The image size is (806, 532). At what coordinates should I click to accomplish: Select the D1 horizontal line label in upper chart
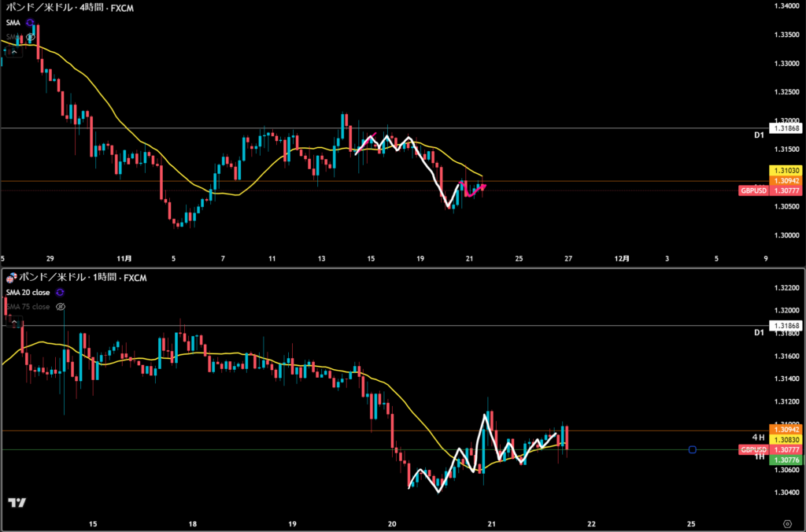[759, 135]
